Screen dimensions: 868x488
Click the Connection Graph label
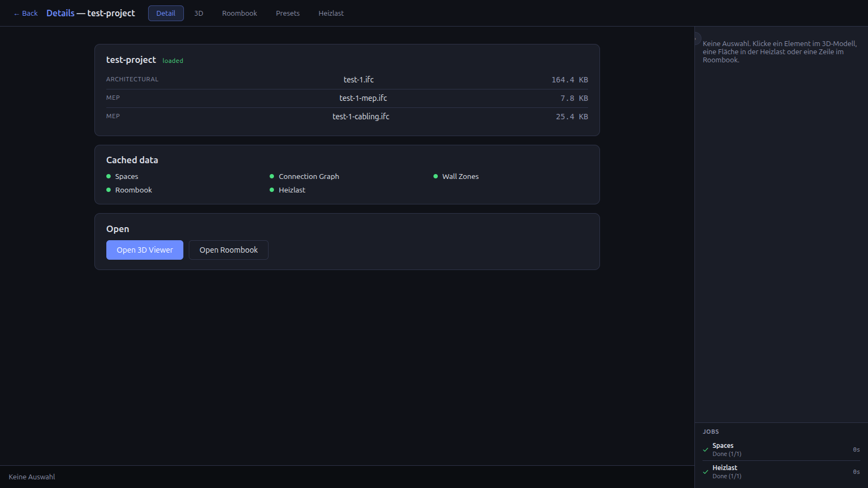309,176
